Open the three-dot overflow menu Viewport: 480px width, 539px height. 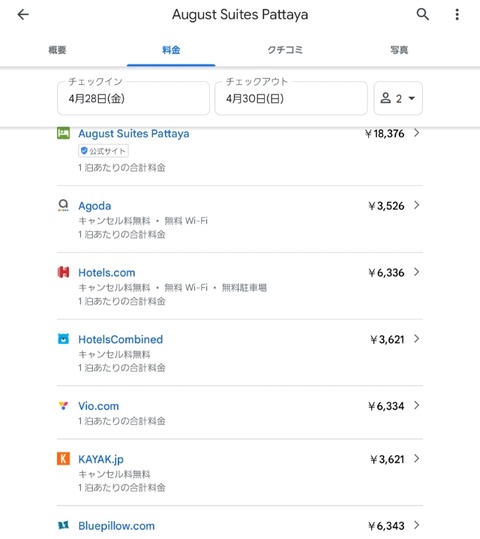457,14
